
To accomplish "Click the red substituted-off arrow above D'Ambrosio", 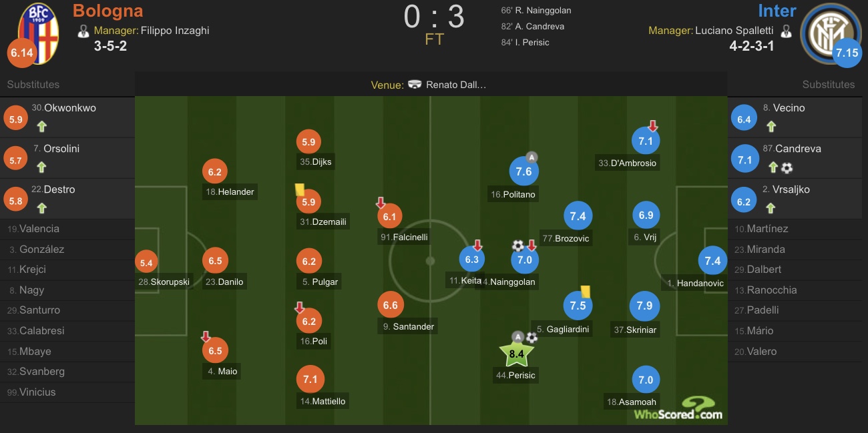I will [652, 125].
